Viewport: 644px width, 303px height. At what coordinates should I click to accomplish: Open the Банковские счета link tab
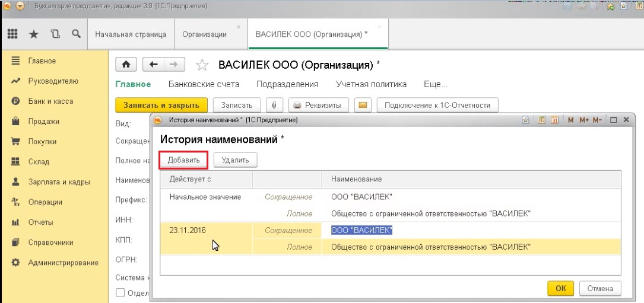204,84
